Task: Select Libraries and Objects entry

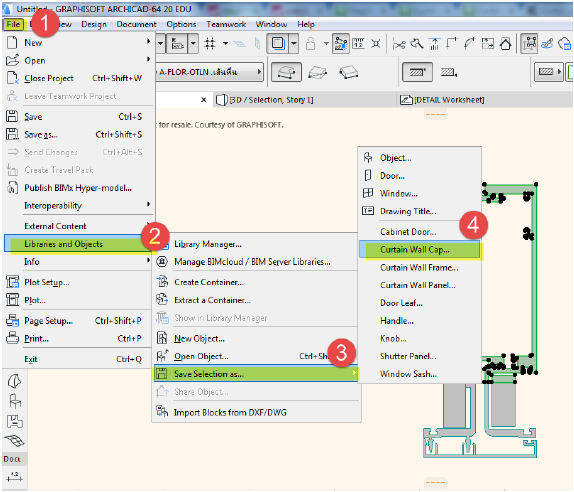Action: (79, 244)
